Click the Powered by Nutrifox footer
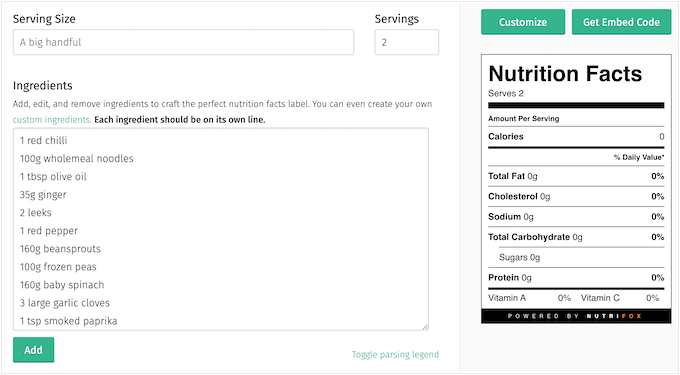The height and width of the screenshot is (375, 680). tap(576, 316)
